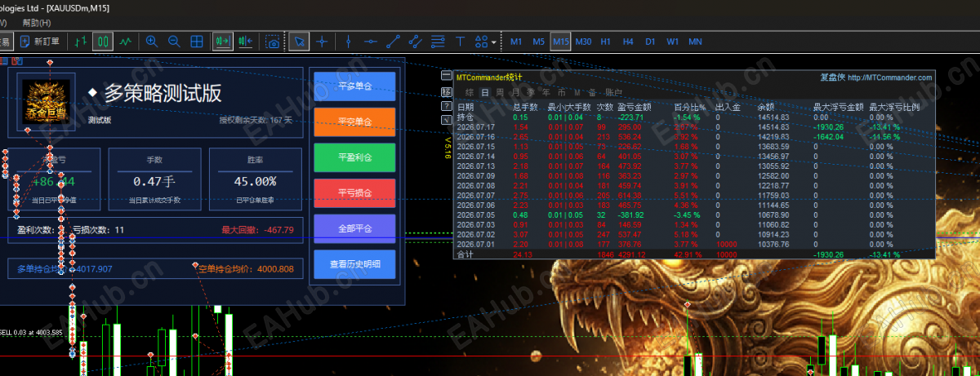Screen dimensions: 980x376
Task: Click 平空单仓 close short positions button
Action: point(354,122)
